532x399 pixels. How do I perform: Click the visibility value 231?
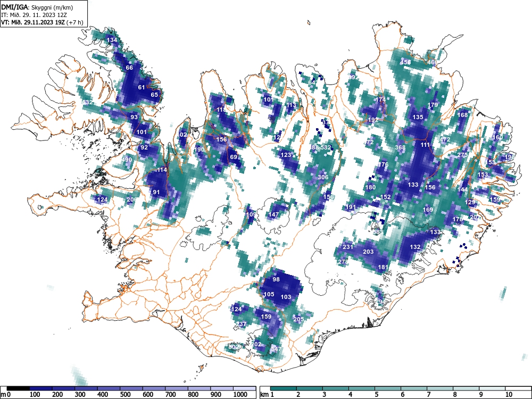pyautogui.click(x=348, y=247)
